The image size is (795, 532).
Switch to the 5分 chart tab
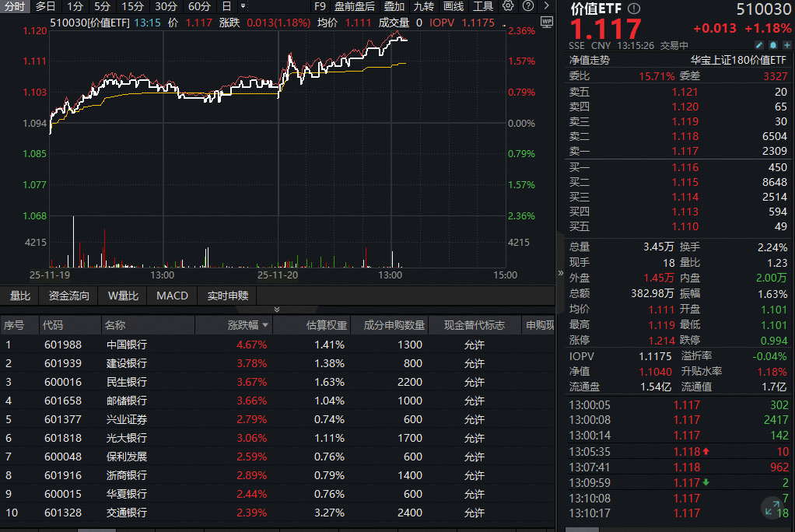point(102,6)
